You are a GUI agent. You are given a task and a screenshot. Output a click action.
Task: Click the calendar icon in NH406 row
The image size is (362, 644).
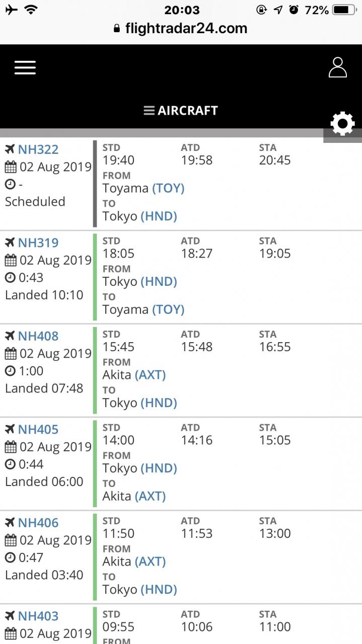click(11, 540)
